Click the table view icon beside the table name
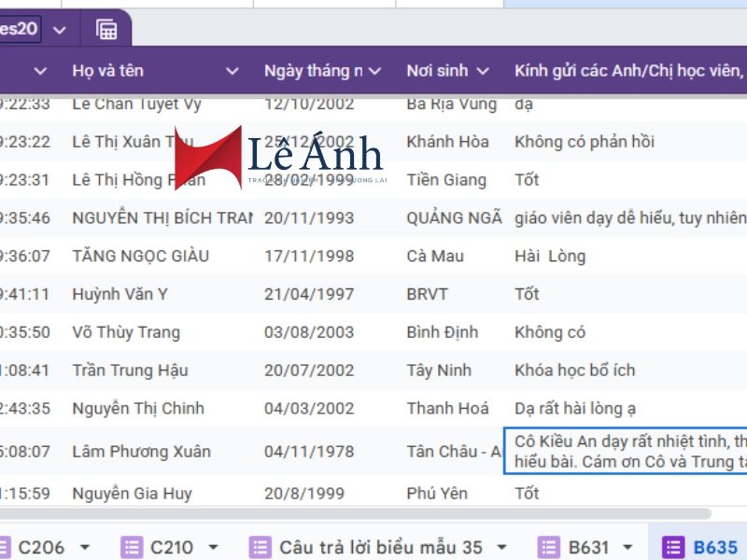This screenshot has height=560, width=747. (106, 29)
